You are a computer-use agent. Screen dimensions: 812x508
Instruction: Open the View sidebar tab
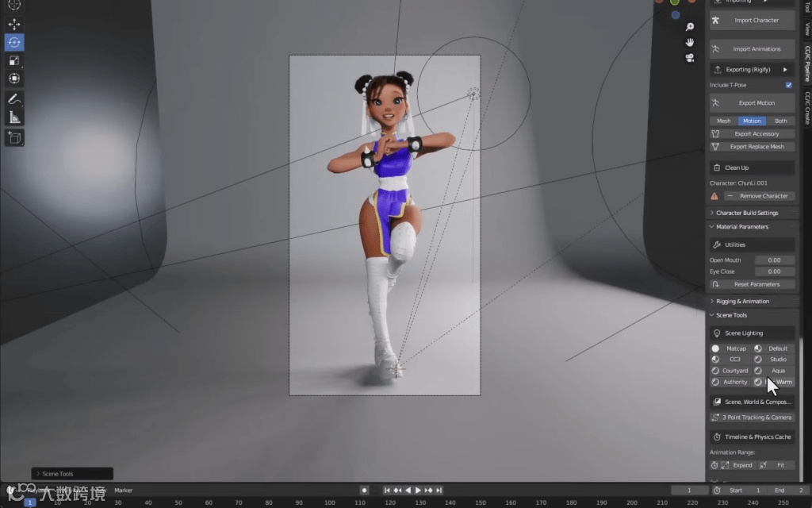806,29
